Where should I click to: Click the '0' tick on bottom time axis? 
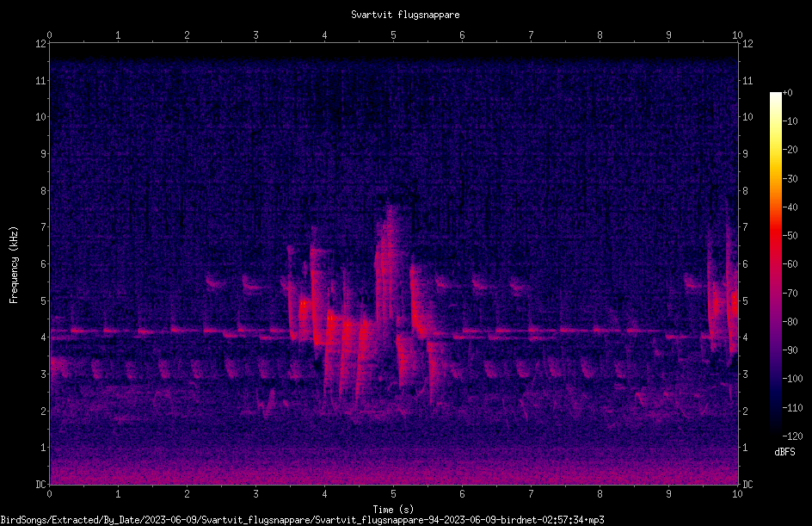click(49, 494)
